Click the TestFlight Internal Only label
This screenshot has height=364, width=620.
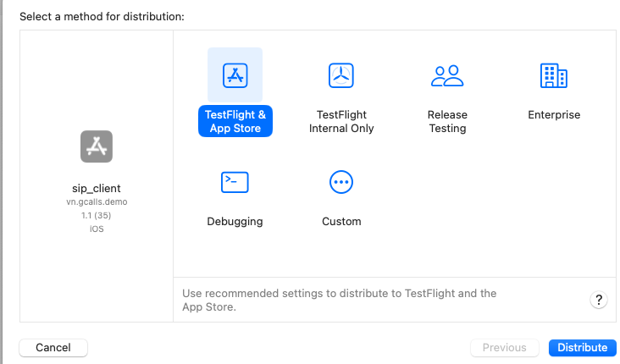pos(341,122)
